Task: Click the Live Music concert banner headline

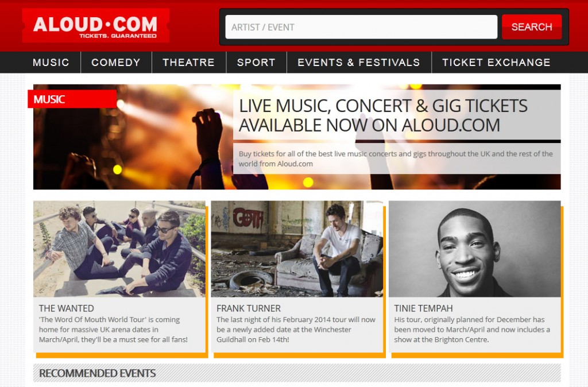Action: 383,115
